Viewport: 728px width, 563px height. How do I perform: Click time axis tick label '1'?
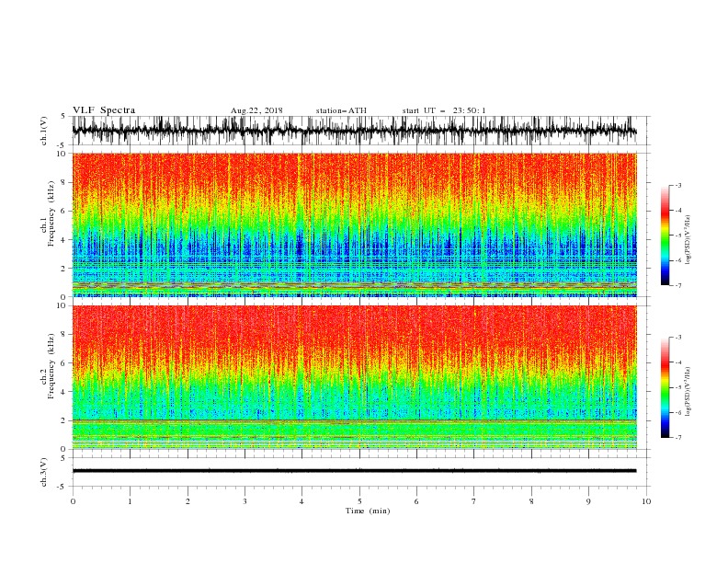130,501
